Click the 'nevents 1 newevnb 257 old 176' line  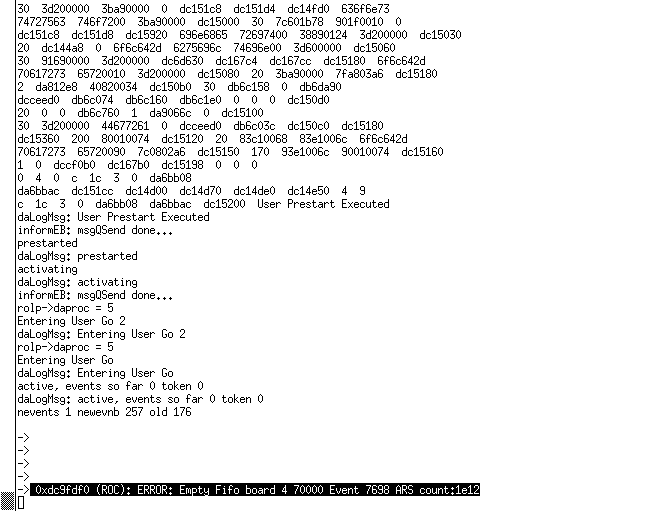[104, 412]
